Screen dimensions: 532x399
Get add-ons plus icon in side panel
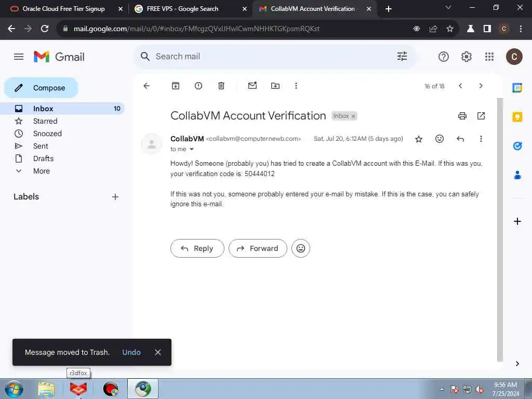[517, 221]
